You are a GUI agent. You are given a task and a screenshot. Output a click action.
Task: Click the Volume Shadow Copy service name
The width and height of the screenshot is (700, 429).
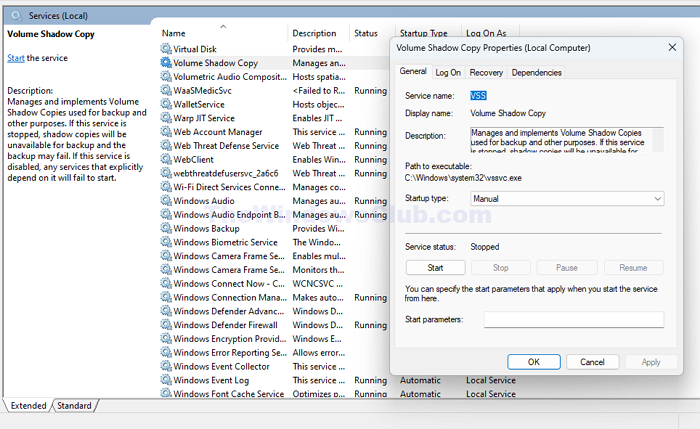(216, 63)
